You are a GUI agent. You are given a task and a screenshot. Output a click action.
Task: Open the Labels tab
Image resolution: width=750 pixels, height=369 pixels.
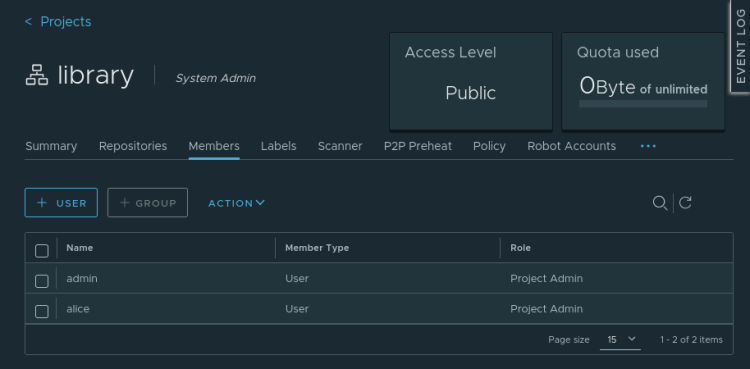tap(278, 146)
